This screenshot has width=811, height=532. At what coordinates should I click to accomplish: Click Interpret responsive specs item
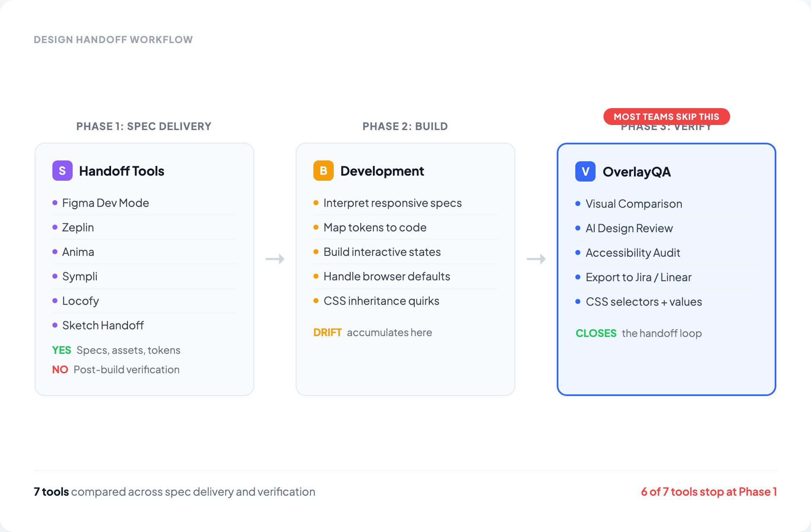point(405,203)
